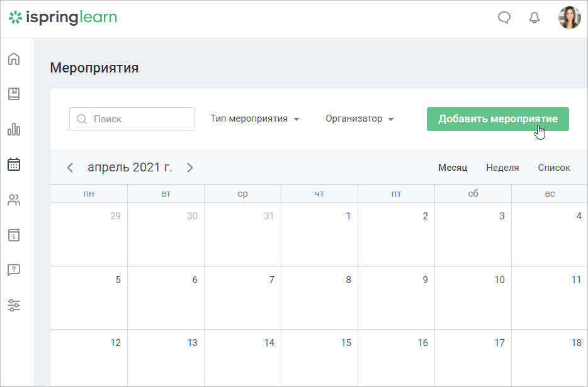Open the chat messages icon in header

click(504, 17)
